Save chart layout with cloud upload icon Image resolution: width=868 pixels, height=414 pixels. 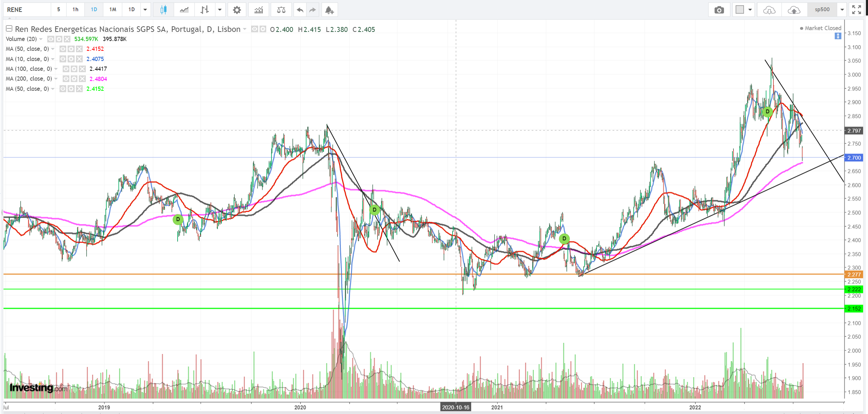pyautogui.click(x=794, y=10)
